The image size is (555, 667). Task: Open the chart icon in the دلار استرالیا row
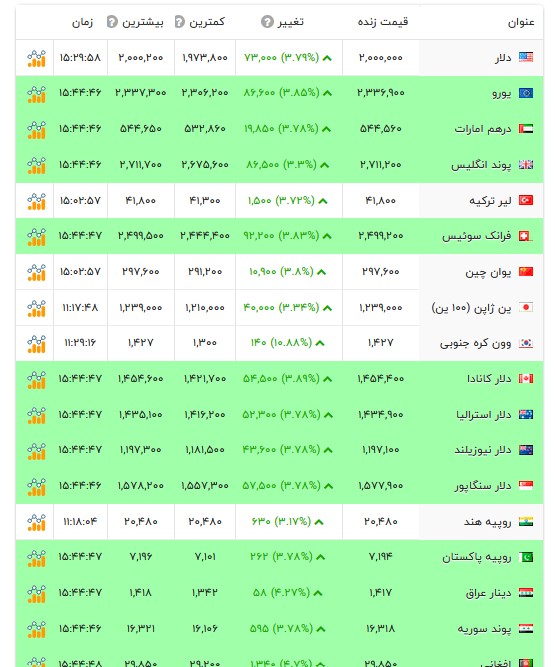pyautogui.click(x=36, y=415)
